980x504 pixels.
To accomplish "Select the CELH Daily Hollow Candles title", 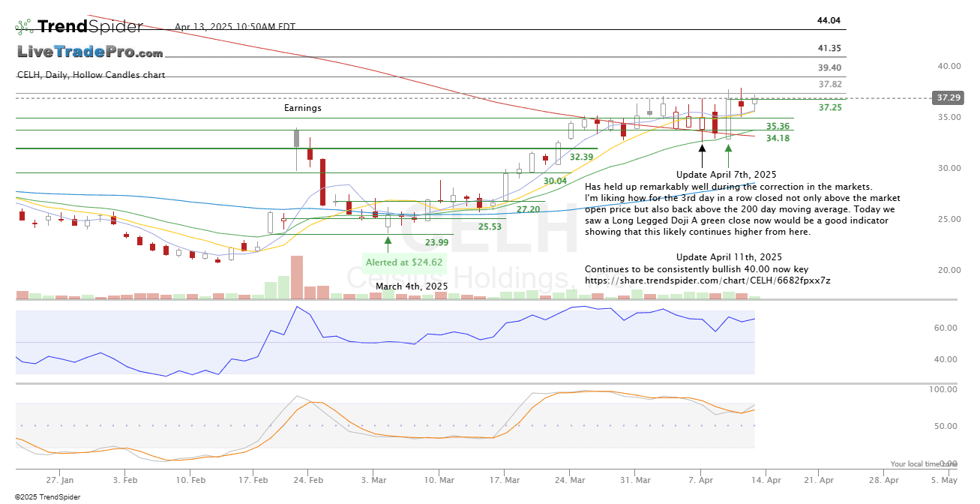I will (91, 75).
